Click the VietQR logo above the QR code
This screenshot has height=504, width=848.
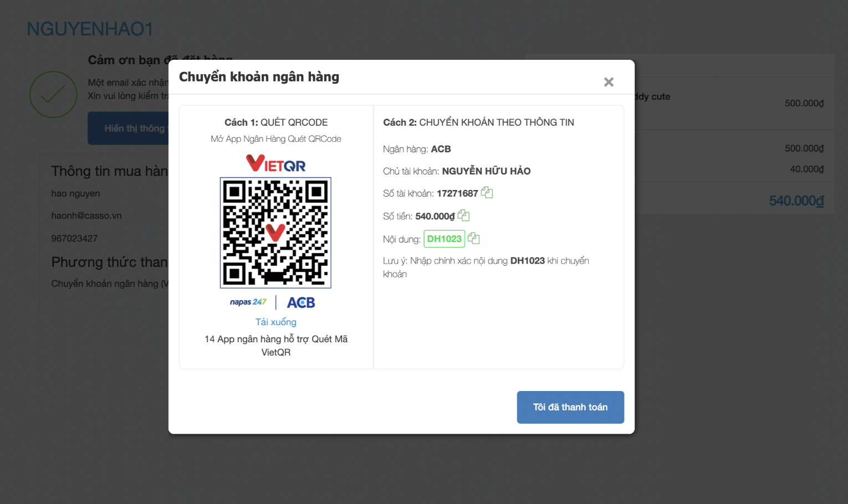(275, 163)
